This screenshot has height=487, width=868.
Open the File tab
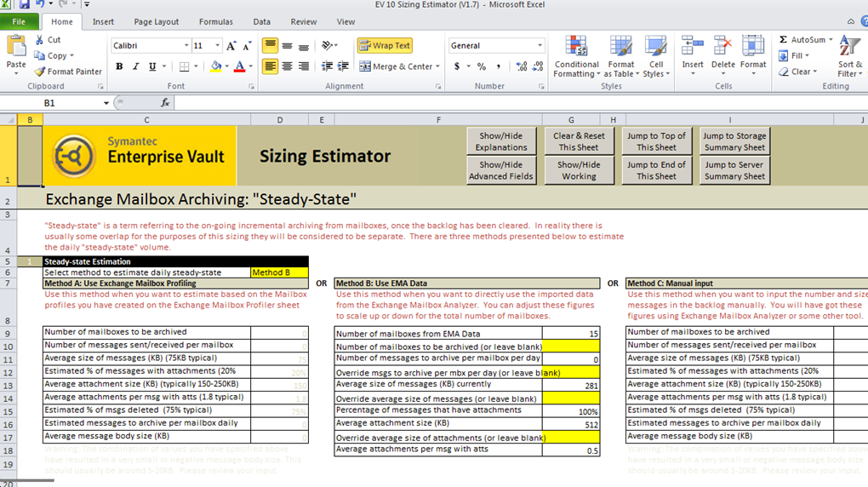click(19, 21)
